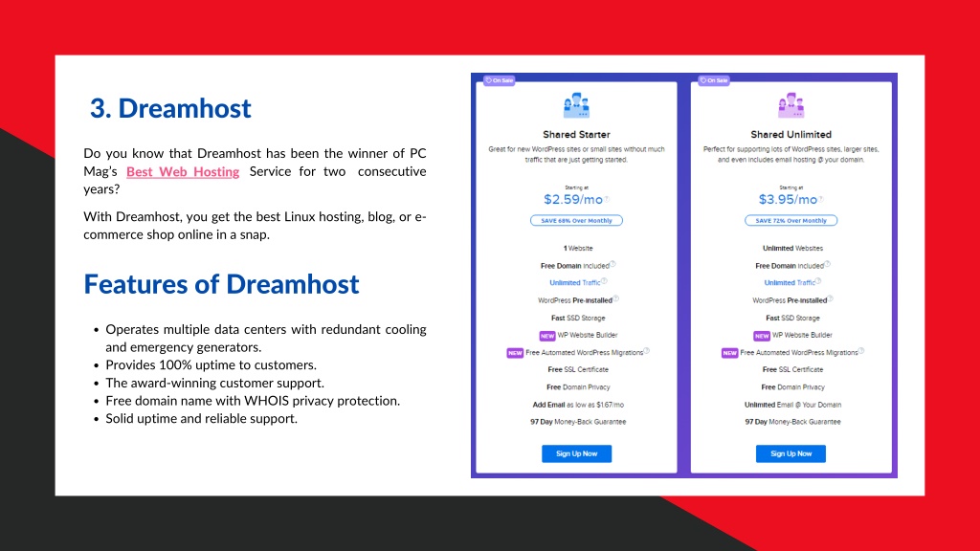Click bullet 'Solid uptime and reliable support.'

[201, 419]
